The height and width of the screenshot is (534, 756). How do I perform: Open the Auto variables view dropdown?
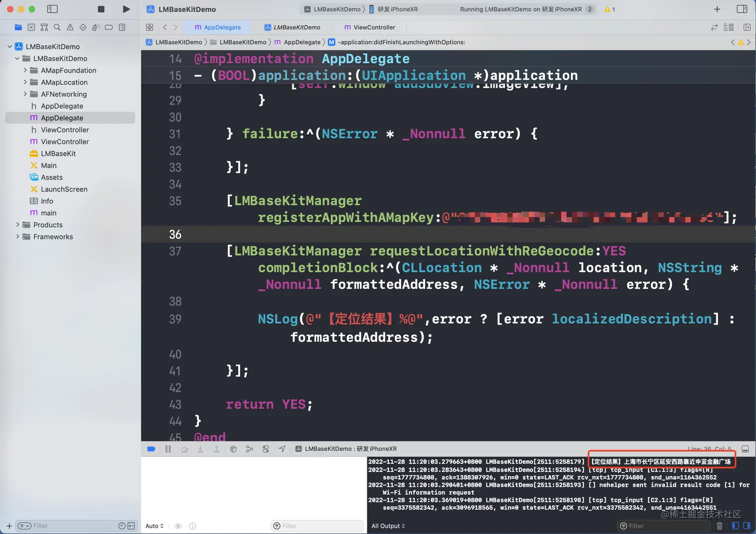pos(154,526)
